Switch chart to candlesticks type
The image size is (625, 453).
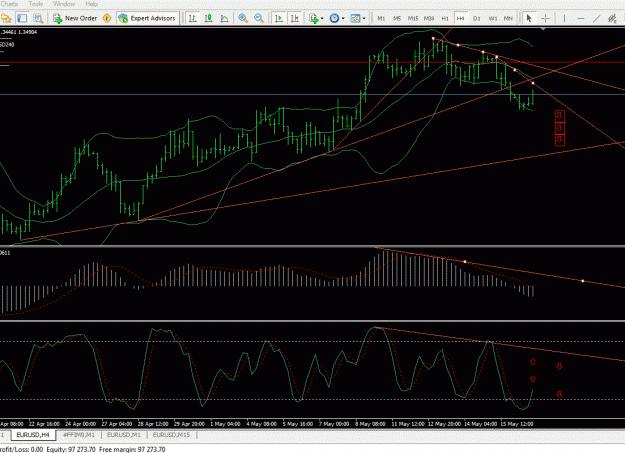pos(208,18)
